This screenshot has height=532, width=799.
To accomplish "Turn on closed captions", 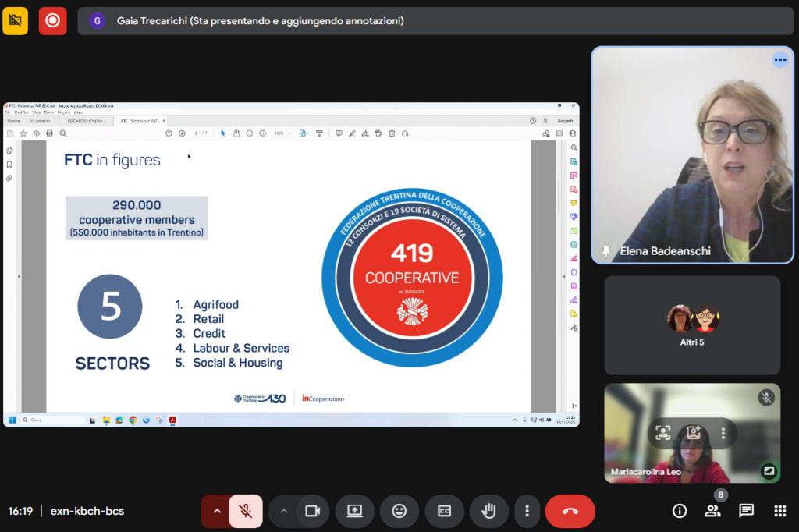I will click(444, 511).
